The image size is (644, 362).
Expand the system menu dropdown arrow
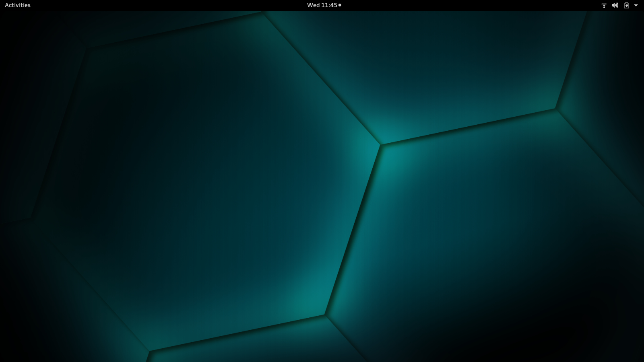pos(636,5)
